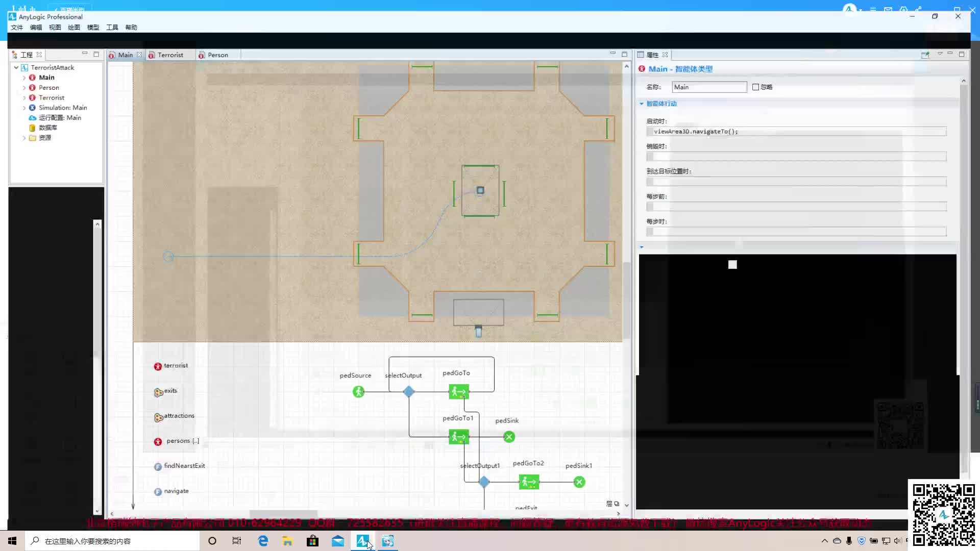Click the exits collection icon
Viewport: 980px width, 551px height.
pyautogui.click(x=158, y=392)
